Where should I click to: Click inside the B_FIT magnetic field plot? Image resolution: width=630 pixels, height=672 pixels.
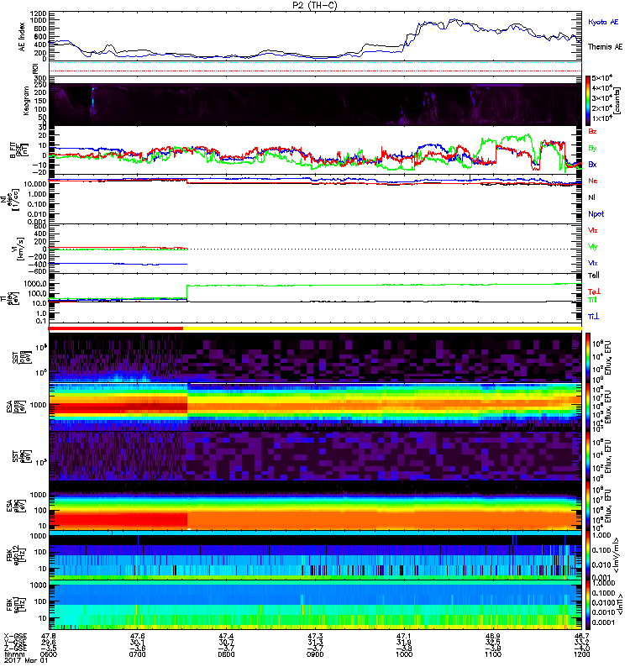[x=315, y=150]
